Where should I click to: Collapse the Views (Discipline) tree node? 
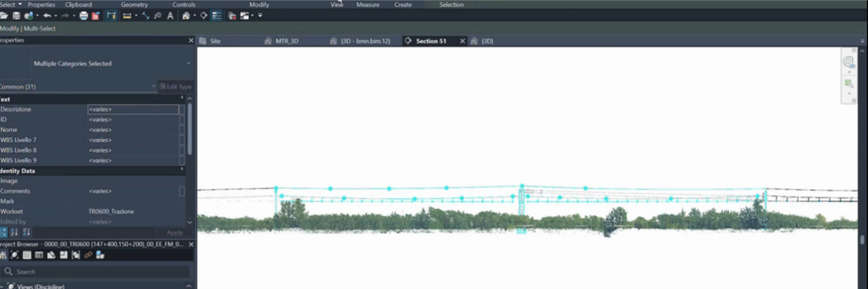pos(2,286)
